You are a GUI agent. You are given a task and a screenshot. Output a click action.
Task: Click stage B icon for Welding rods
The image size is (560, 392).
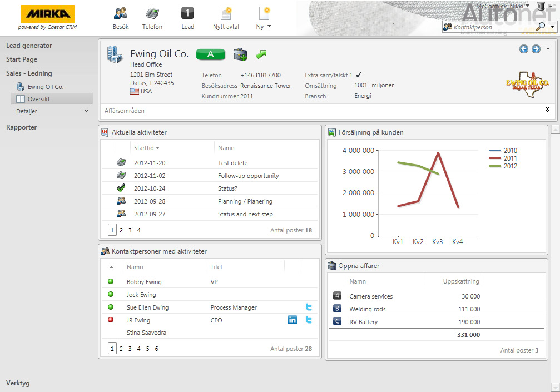337,309
